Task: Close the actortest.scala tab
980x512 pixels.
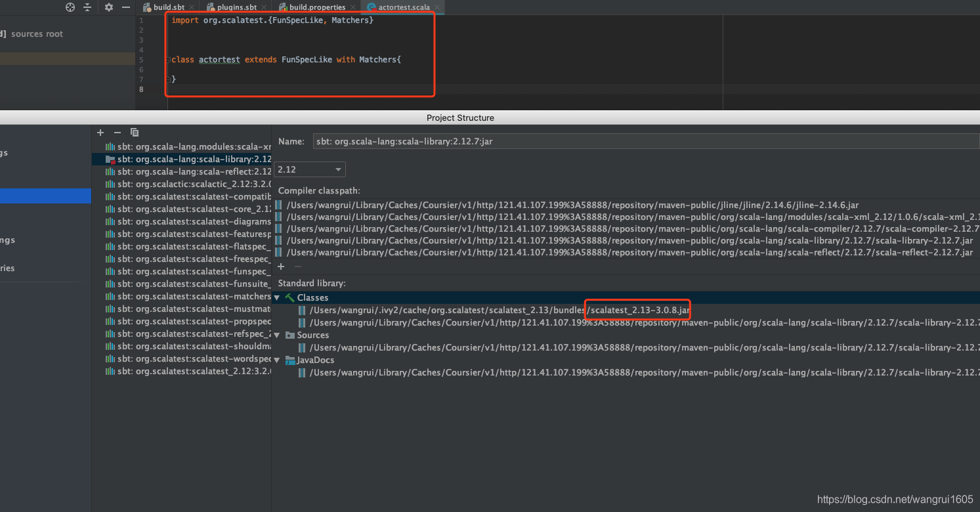Action: (437, 8)
